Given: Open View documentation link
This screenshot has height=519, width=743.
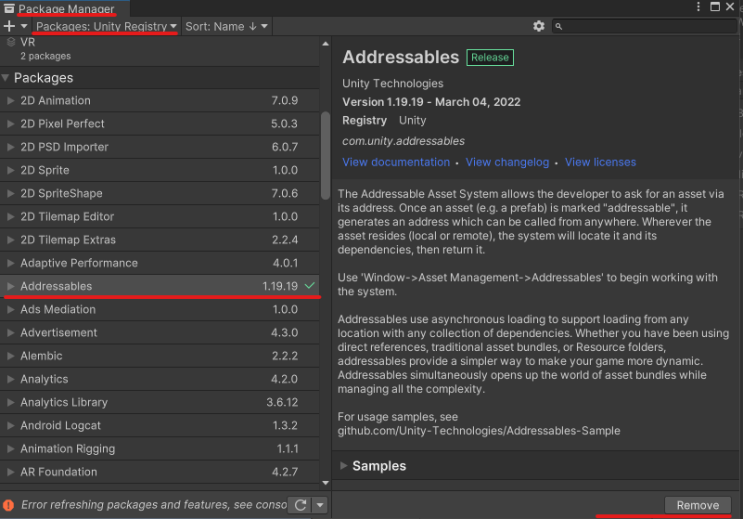Looking at the screenshot, I should click(396, 162).
